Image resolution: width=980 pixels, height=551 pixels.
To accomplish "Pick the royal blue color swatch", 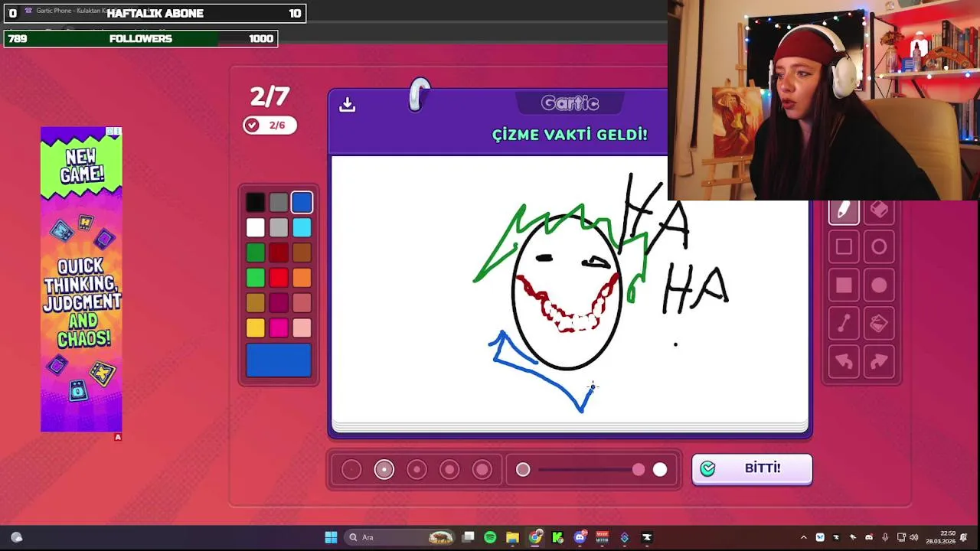I will [x=302, y=202].
